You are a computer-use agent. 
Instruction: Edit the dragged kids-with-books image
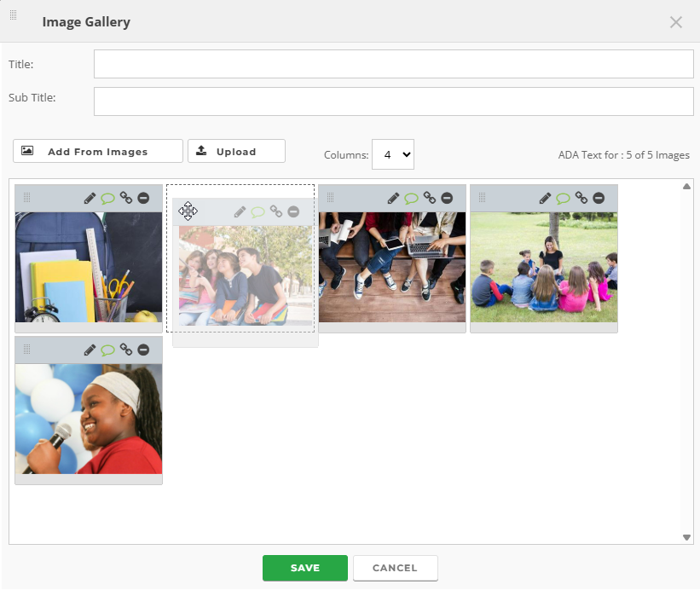pyautogui.click(x=240, y=211)
